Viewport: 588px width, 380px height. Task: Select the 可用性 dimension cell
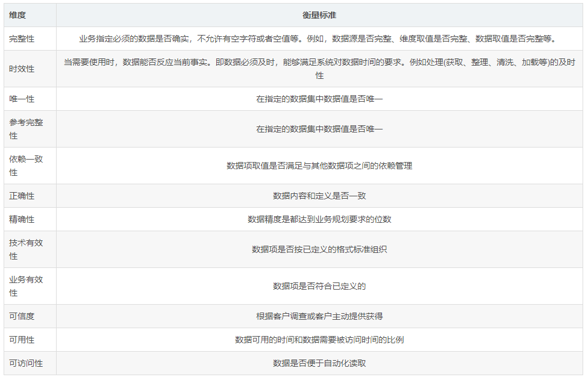point(30,340)
